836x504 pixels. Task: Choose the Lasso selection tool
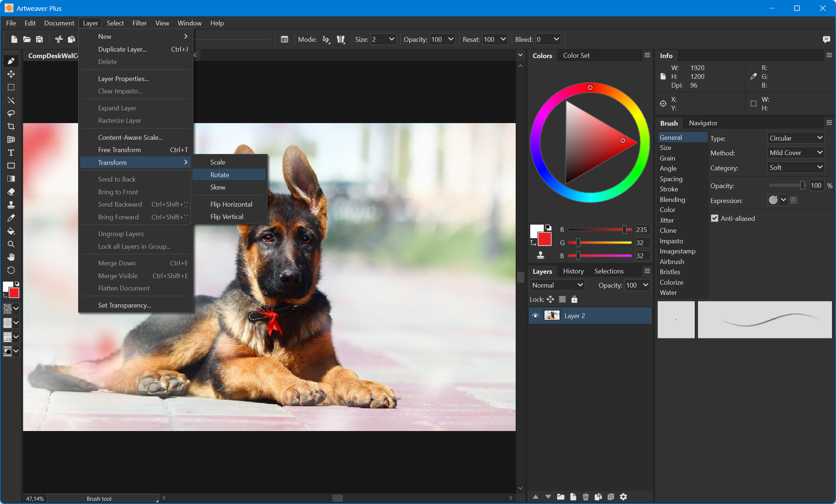11,113
